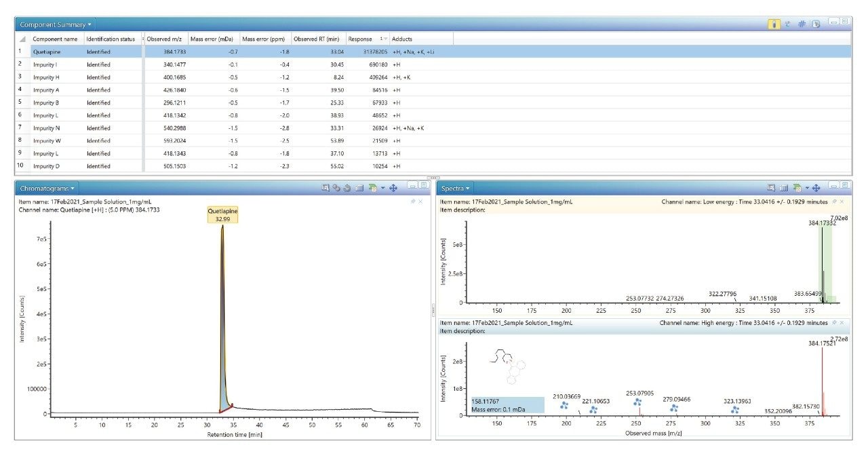Pin the chromatogram plot pane

(x=412, y=202)
